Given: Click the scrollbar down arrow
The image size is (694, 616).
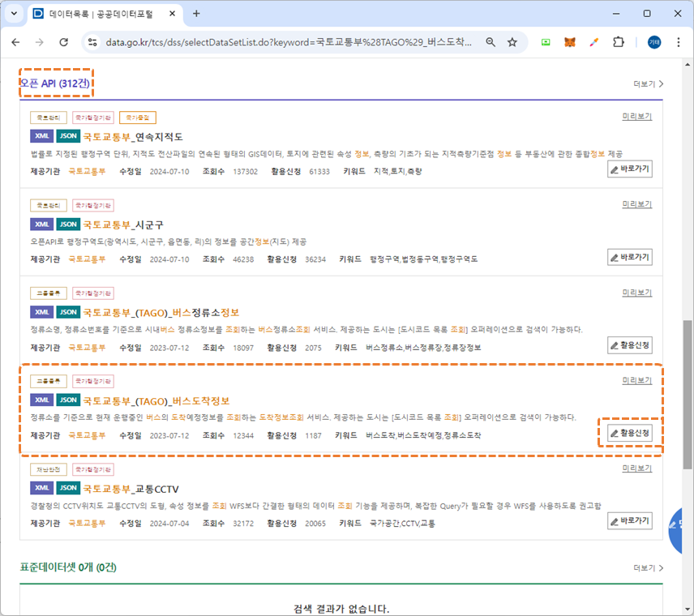Looking at the screenshot, I should coord(688,610).
